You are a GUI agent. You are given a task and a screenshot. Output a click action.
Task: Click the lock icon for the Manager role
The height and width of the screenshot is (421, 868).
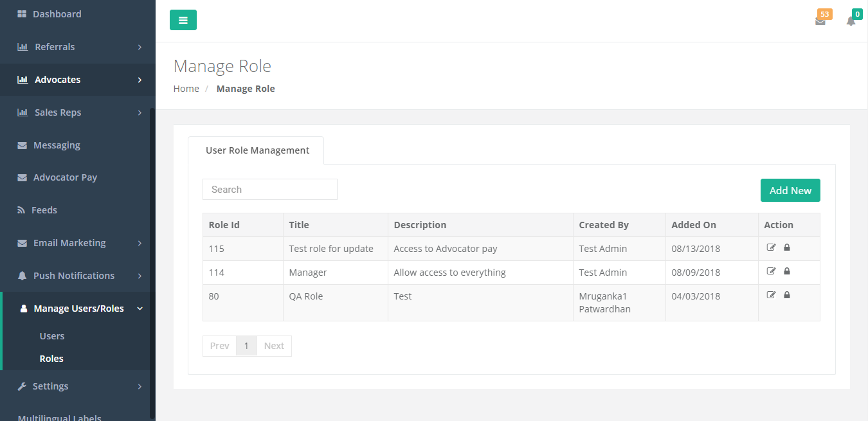tap(786, 271)
